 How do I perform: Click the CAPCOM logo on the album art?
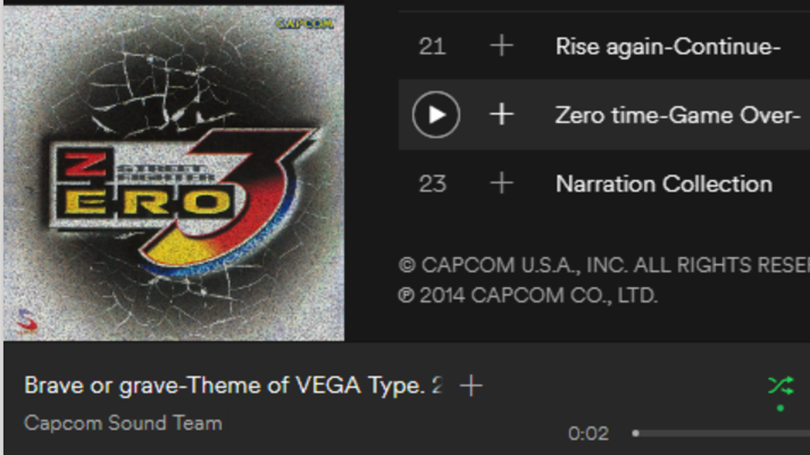(x=304, y=22)
